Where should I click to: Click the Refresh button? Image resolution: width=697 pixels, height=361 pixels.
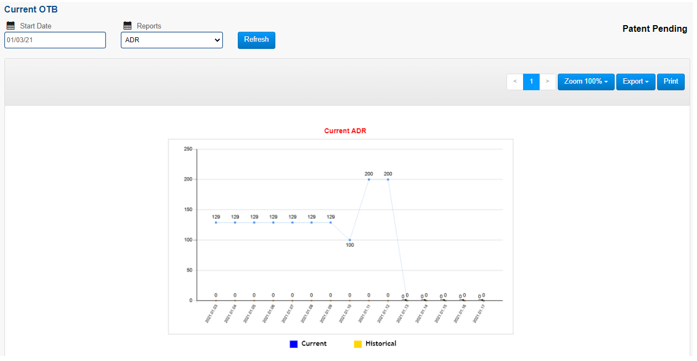click(x=256, y=40)
